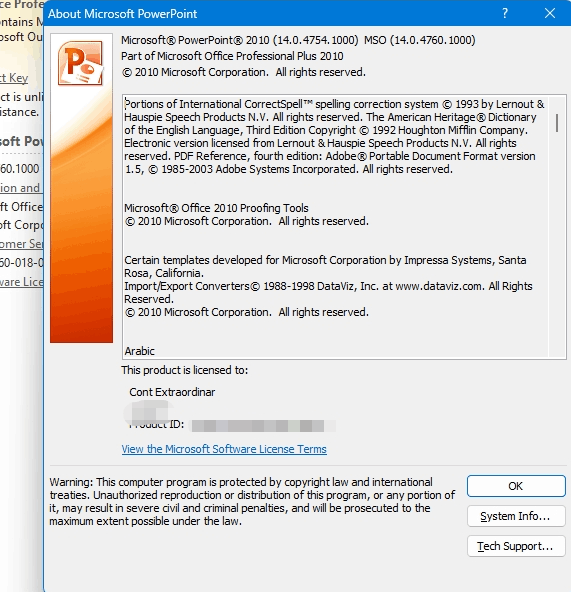
Task: View the Microsoft Software License Terms link
Action: [x=224, y=449]
